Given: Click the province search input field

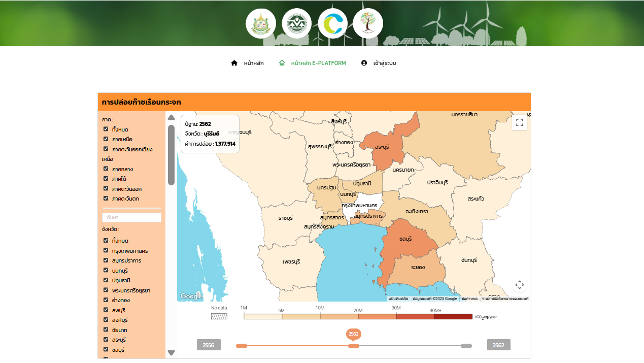Looking at the screenshot, I should click(x=131, y=217).
